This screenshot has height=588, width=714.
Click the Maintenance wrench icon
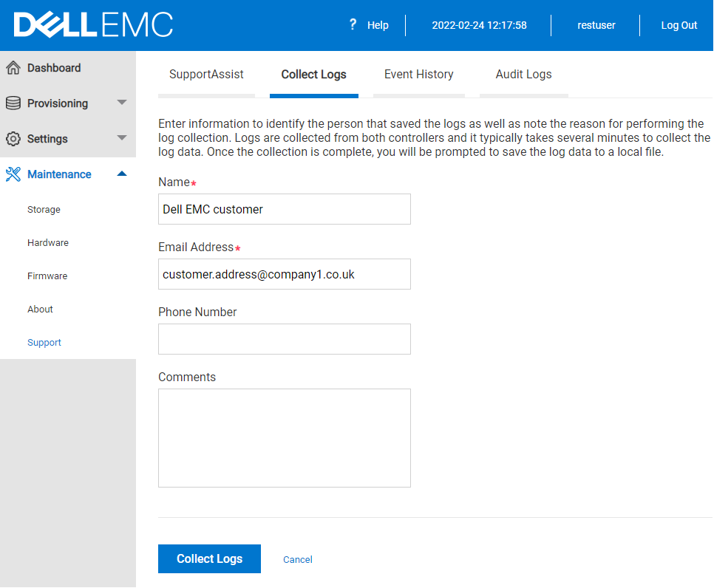pos(14,174)
